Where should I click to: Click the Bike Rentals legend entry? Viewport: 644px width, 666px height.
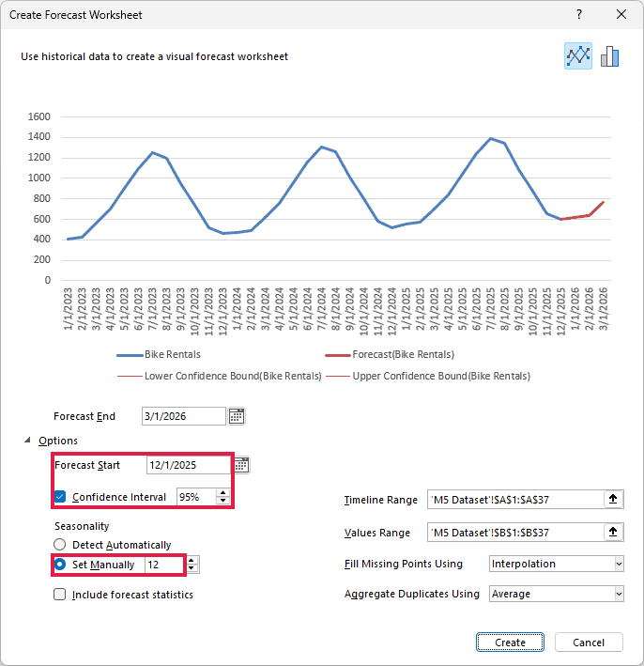pos(159,354)
